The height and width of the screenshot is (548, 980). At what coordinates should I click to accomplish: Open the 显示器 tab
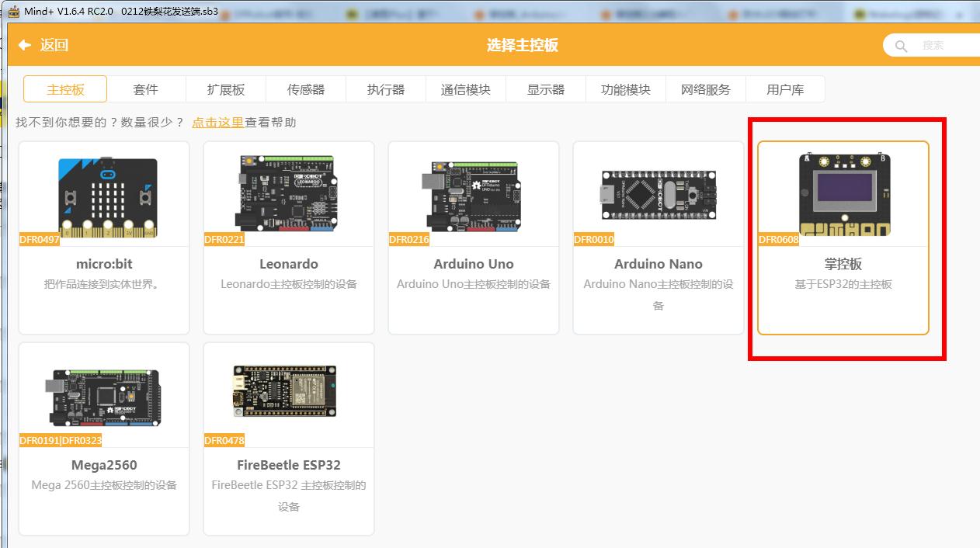coord(546,89)
